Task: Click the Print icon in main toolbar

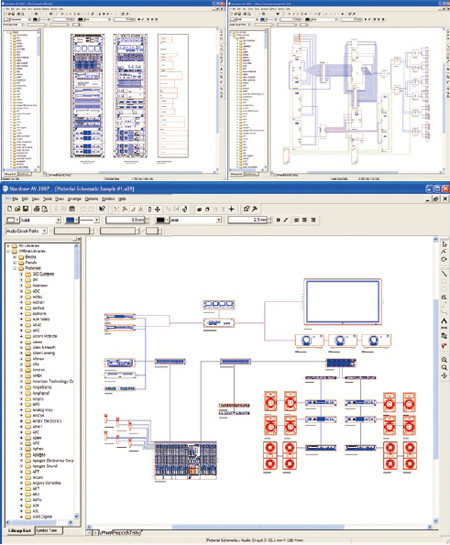Action: click(x=36, y=209)
